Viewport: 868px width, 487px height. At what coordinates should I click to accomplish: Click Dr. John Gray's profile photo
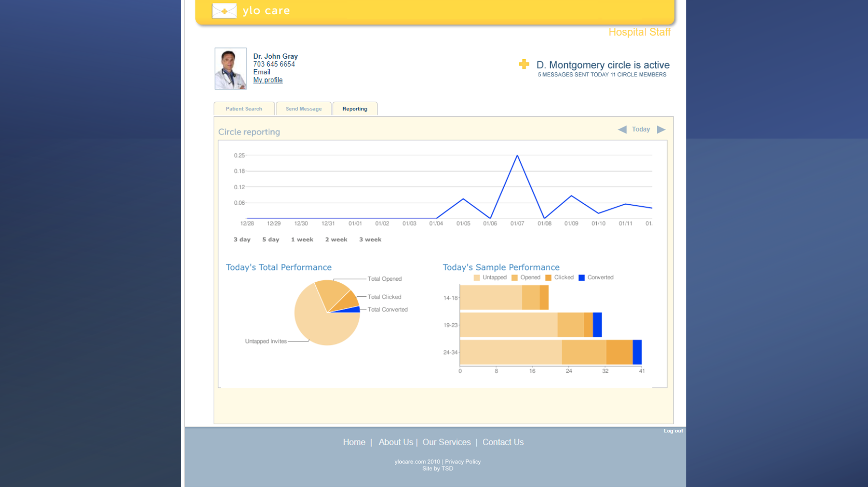(230, 69)
